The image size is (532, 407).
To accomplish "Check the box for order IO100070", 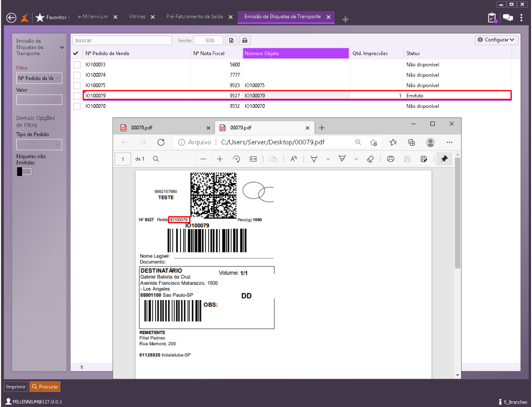I will pos(77,106).
